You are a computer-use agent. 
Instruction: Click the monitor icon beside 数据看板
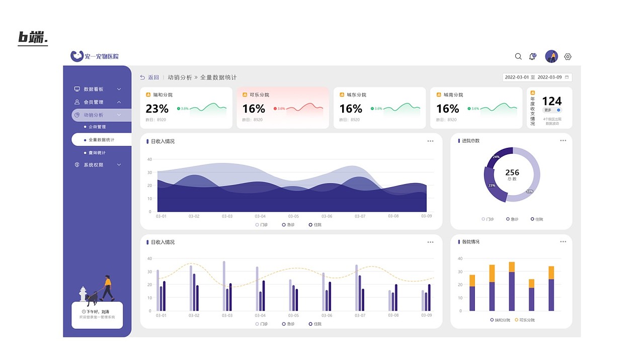point(77,89)
